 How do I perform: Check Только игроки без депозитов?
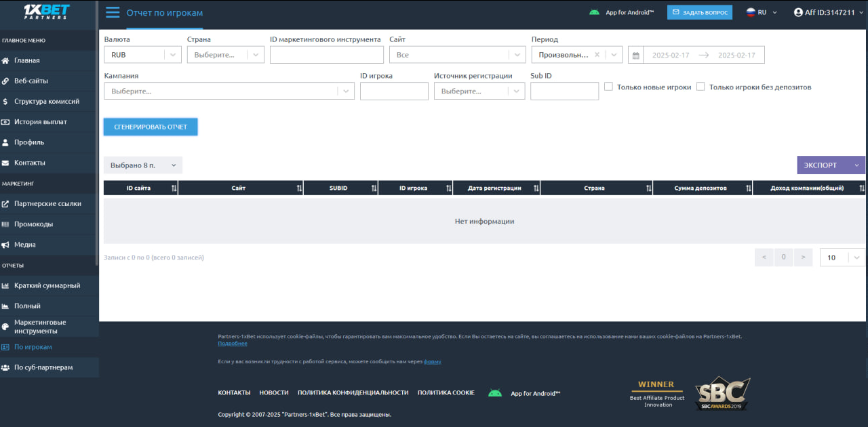coord(701,87)
